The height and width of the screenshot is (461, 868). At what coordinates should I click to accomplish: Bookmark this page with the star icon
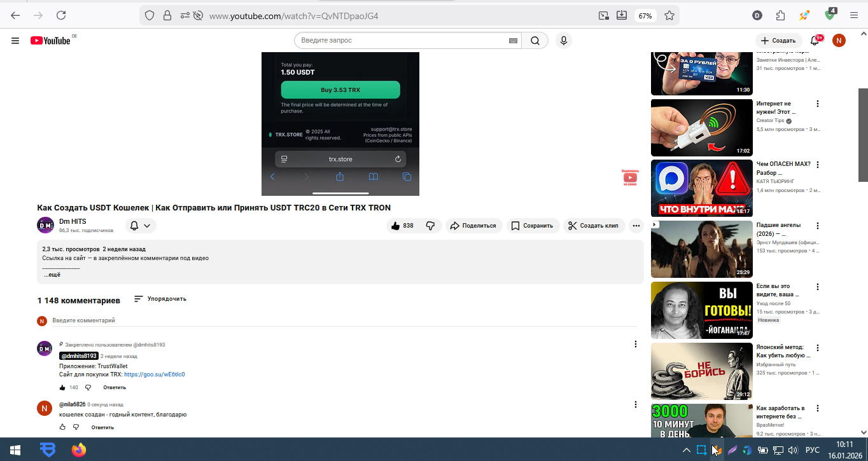coord(669,15)
